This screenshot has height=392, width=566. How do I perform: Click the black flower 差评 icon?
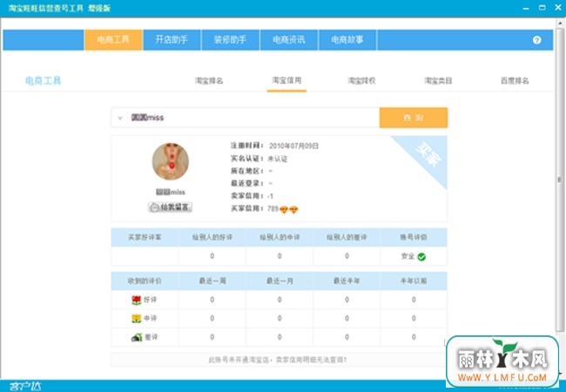137,337
